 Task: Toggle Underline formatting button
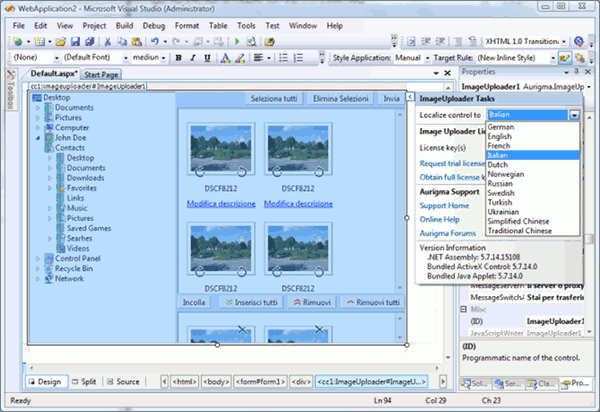point(207,58)
